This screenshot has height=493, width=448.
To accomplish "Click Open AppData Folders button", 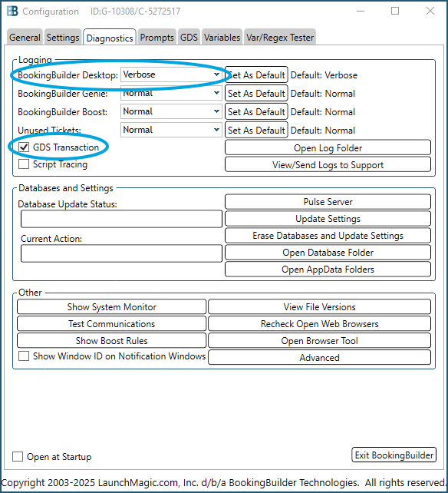I will [328, 270].
